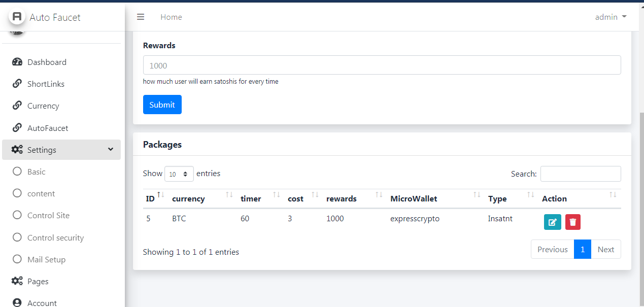Select the Mail Setup radio item
Viewport: 644px width, 307px height.
click(18, 259)
